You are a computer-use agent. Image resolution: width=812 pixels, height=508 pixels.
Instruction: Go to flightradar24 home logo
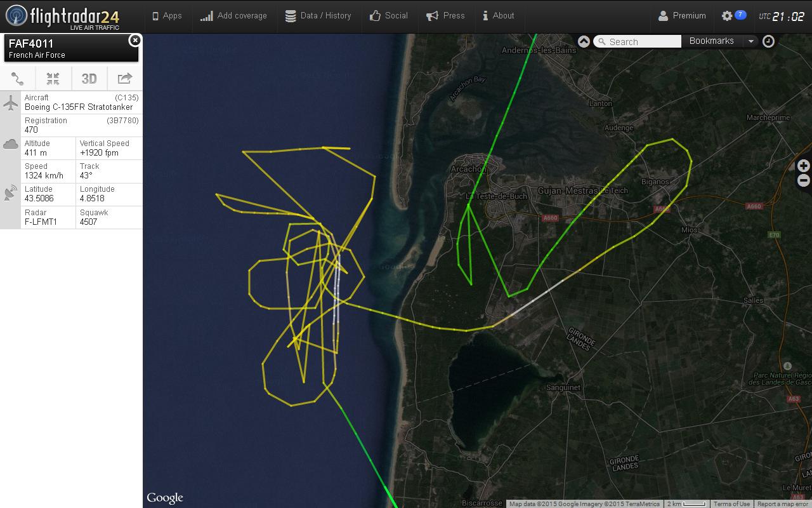coord(62,17)
